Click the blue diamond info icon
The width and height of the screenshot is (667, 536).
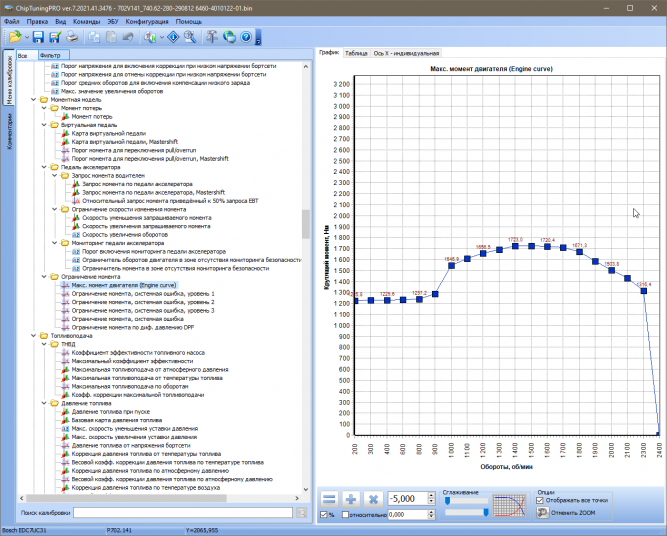click(x=173, y=37)
